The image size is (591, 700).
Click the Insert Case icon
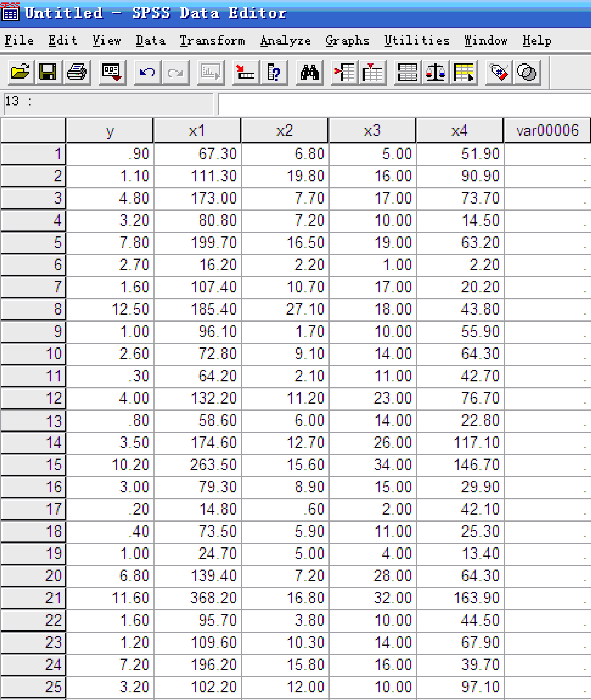point(344,72)
